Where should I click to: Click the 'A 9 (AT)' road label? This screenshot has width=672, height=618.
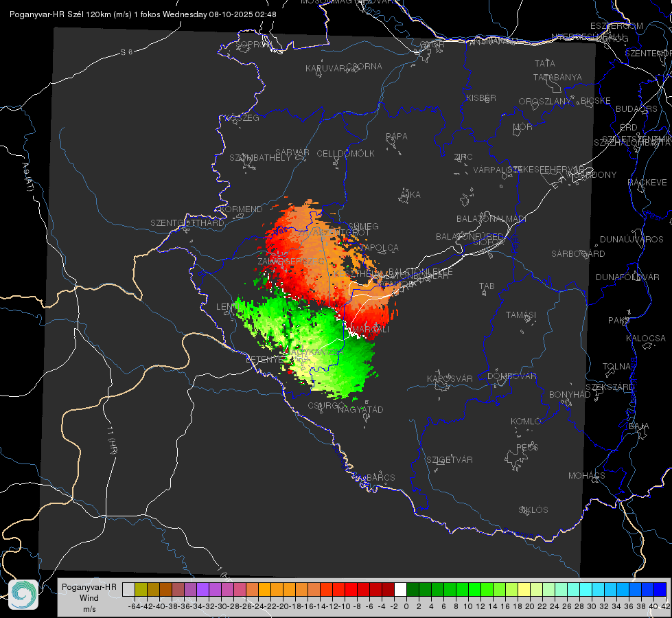click(x=27, y=177)
